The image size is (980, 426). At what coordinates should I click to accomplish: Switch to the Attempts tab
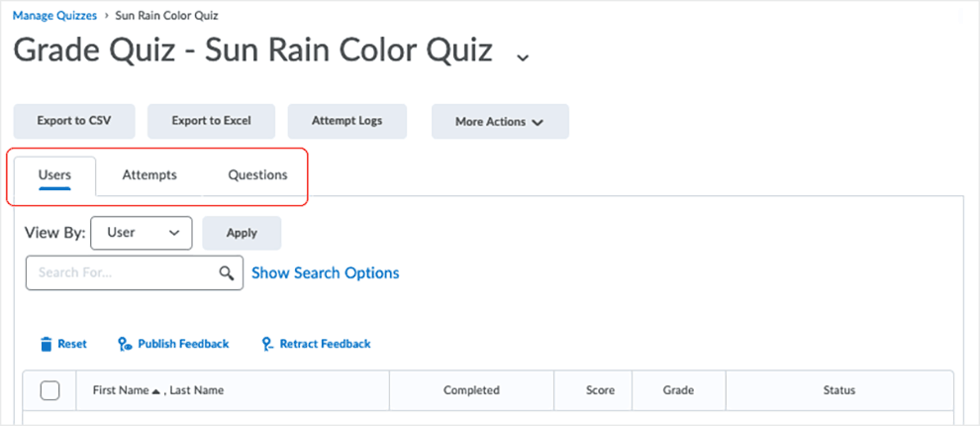pos(149,175)
